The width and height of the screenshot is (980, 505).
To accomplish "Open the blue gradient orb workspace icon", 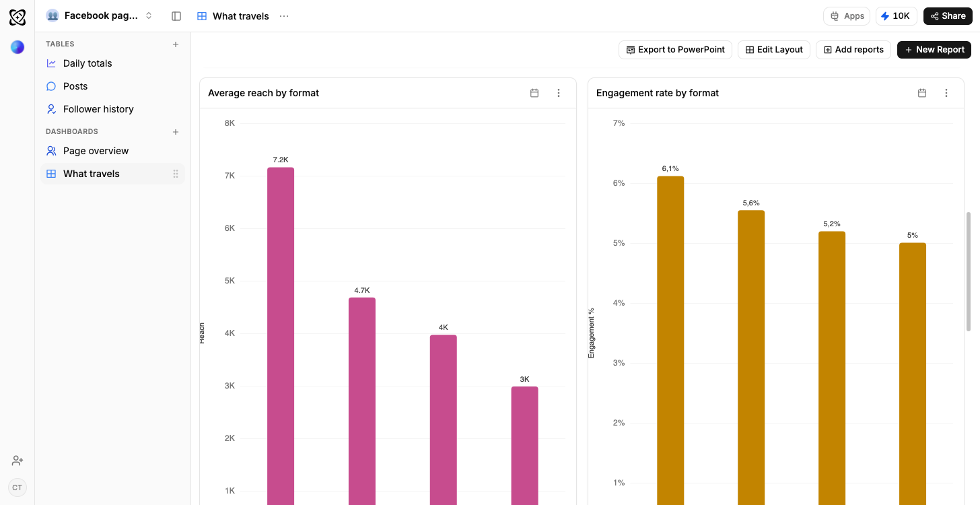I will tap(17, 47).
